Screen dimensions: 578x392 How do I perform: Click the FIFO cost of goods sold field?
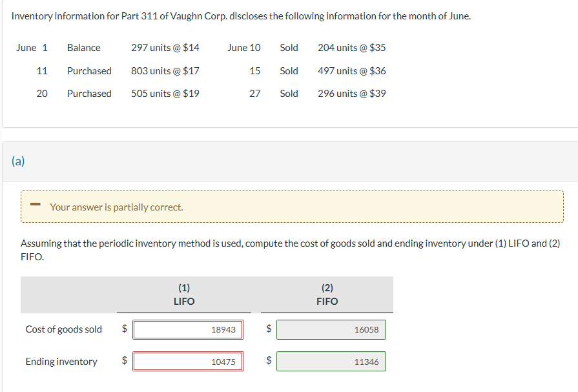click(331, 329)
